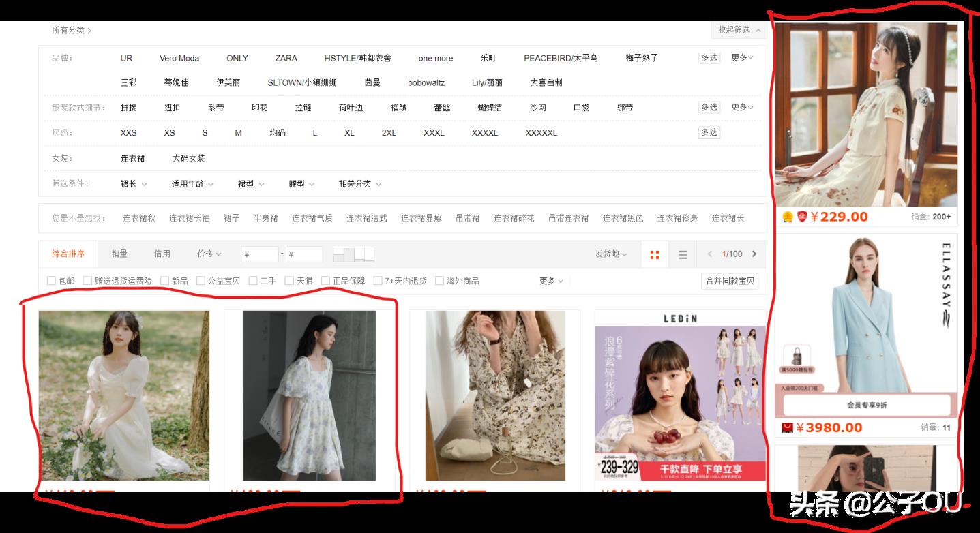Click 多选 button in brand row

pyautogui.click(x=709, y=58)
